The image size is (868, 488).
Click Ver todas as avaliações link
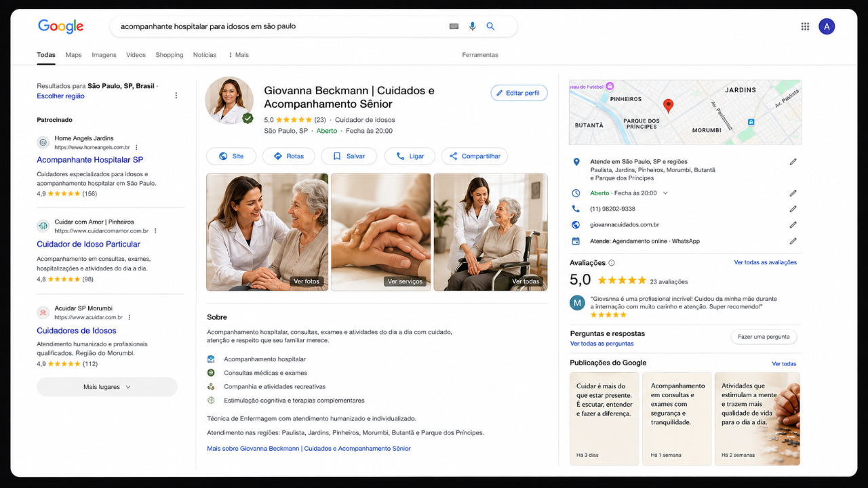(x=765, y=262)
